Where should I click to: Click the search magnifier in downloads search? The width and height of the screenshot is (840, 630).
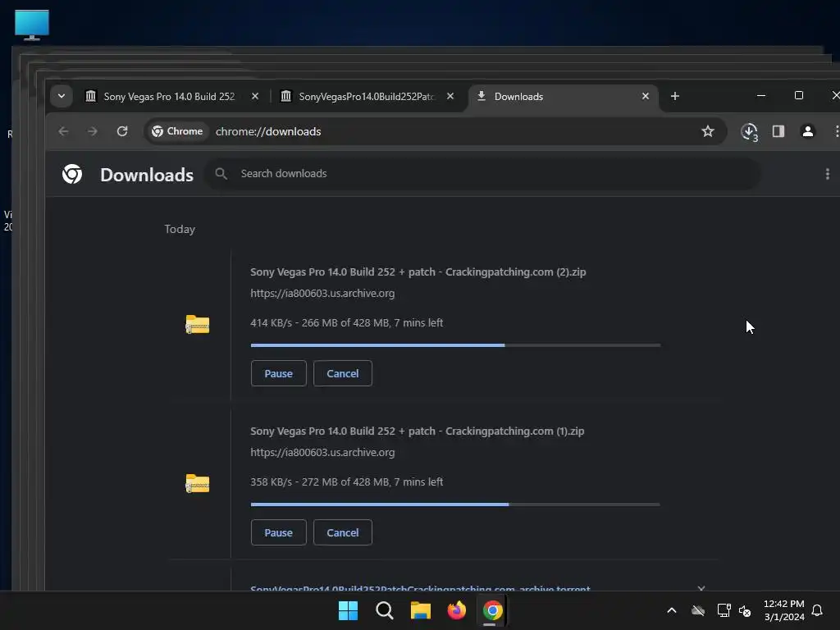(221, 174)
